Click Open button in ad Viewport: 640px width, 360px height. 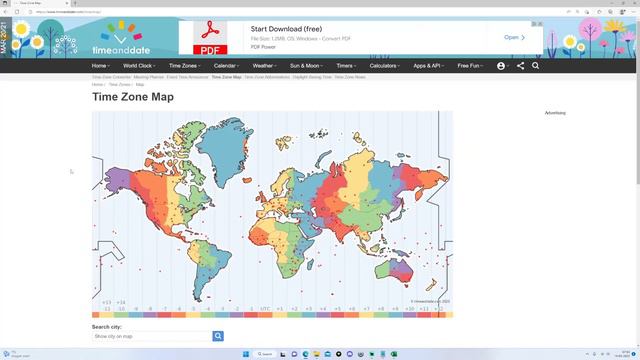click(514, 37)
